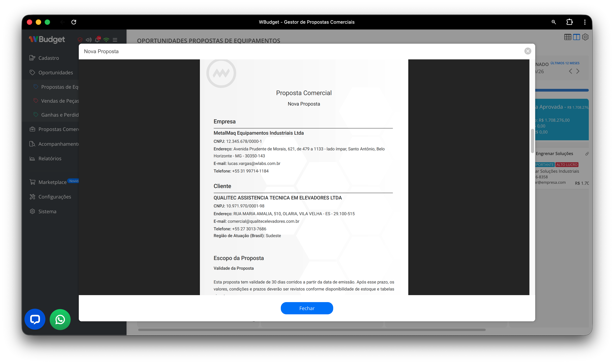Click the speaker sound icon in top bar

tap(88, 40)
